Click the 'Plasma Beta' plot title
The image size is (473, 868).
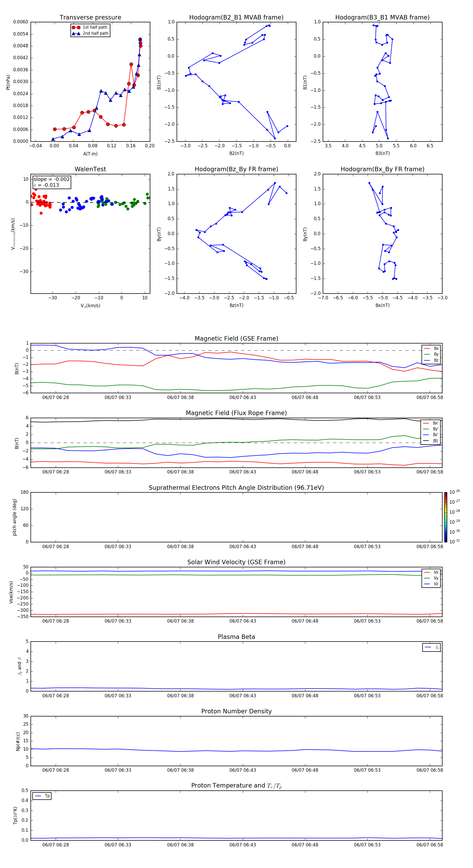tap(236, 637)
